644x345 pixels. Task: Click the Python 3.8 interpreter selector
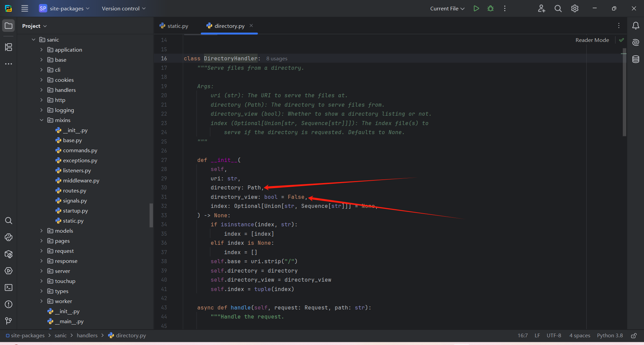click(609, 336)
